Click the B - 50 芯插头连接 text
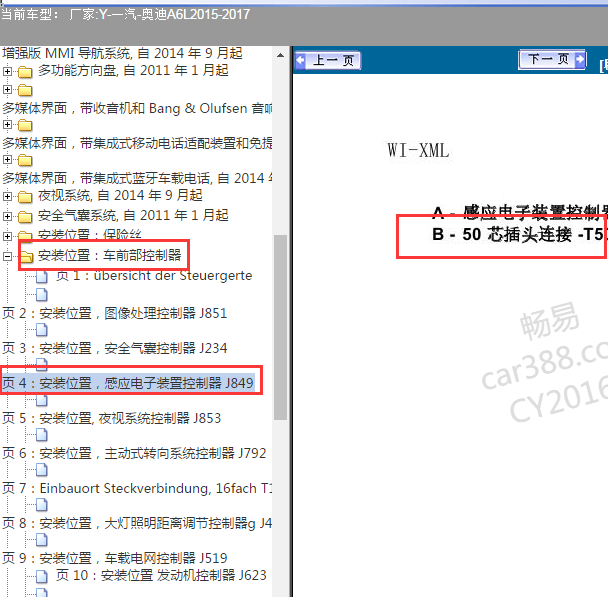Screen dimensions: 608x597 518,234
